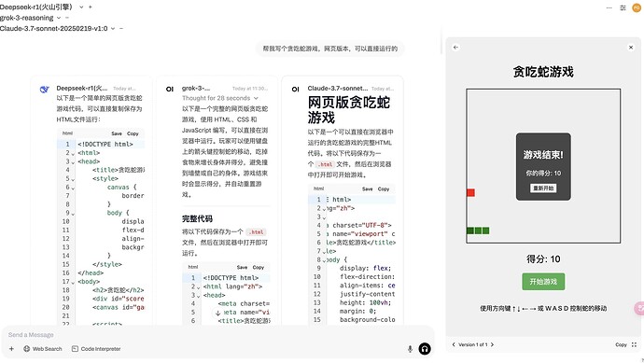This screenshot has width=644, height=363.
Task: Remove the Claude-3.7-sonnet model via minus icon
Action: tap(121, 28)
